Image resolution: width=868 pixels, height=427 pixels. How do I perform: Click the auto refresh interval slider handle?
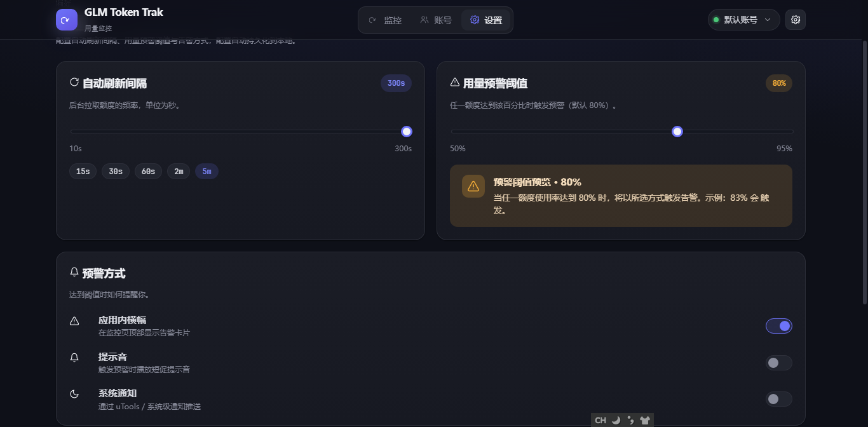pyautogui.click(x=407, y=132)
